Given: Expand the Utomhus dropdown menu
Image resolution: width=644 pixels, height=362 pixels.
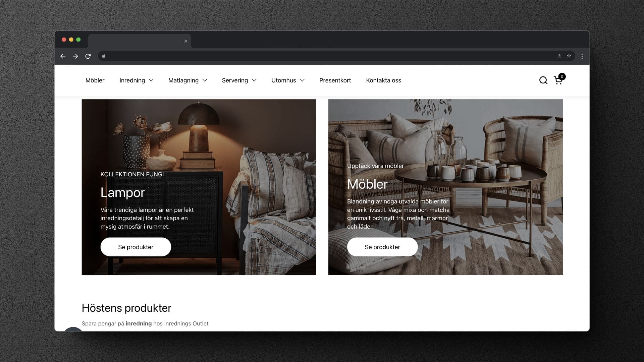Looking at the screenshot, I should tap(288, 80).
